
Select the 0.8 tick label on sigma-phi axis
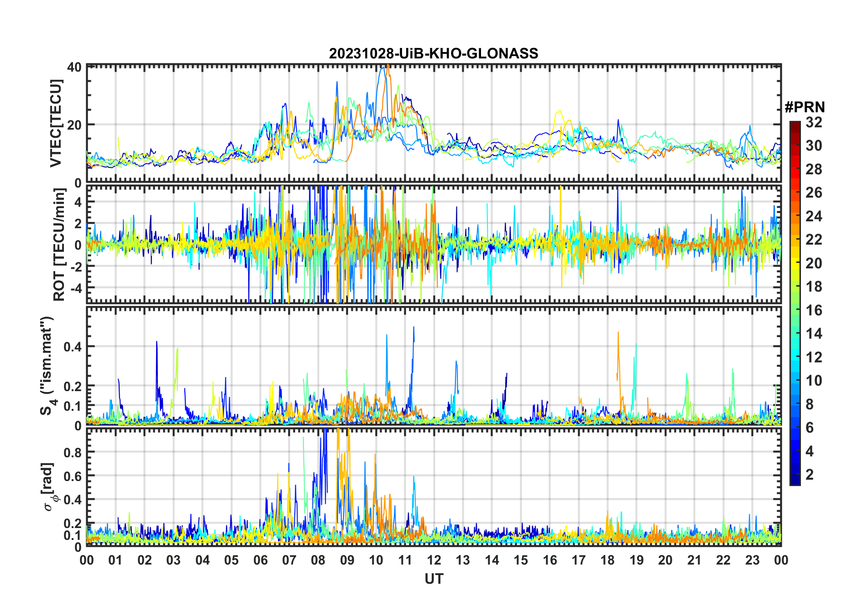click(73, 452)
